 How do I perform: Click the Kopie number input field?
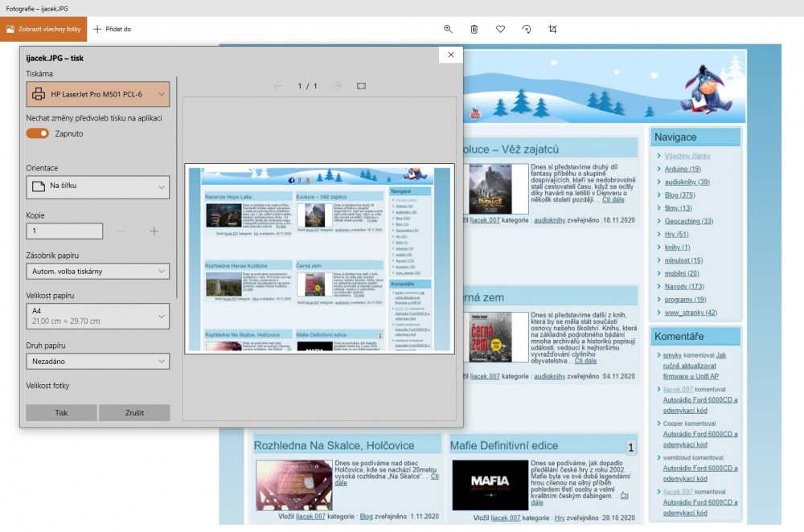(x=64, y=231)
